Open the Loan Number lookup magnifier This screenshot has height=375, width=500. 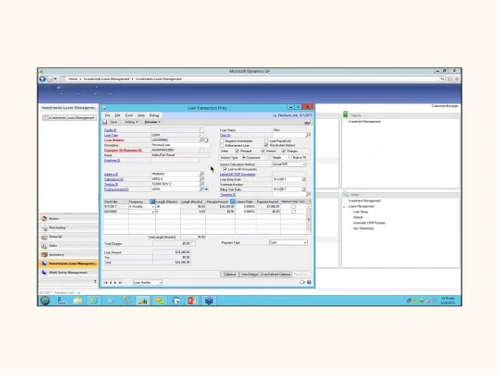202,140
